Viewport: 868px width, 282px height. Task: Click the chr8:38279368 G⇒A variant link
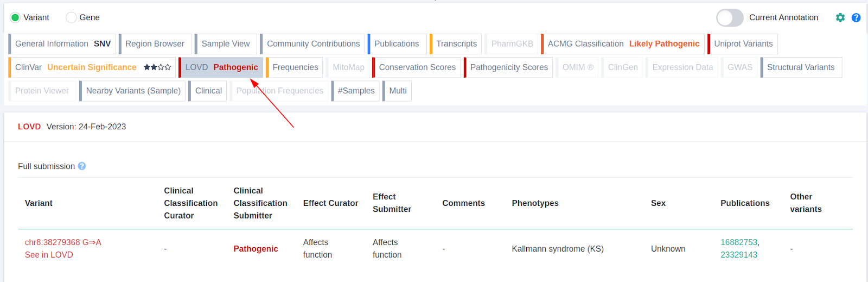[x=63, y=242]
